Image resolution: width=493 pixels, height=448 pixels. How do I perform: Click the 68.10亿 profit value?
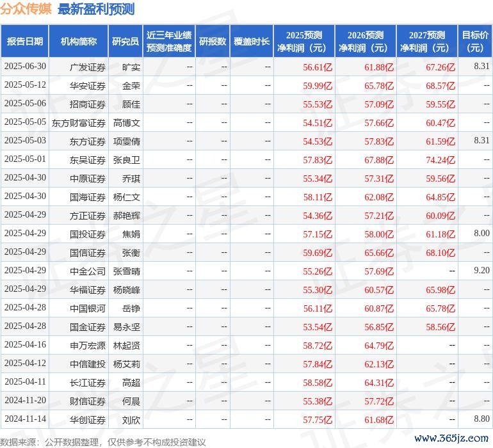(x=440, y=253)
